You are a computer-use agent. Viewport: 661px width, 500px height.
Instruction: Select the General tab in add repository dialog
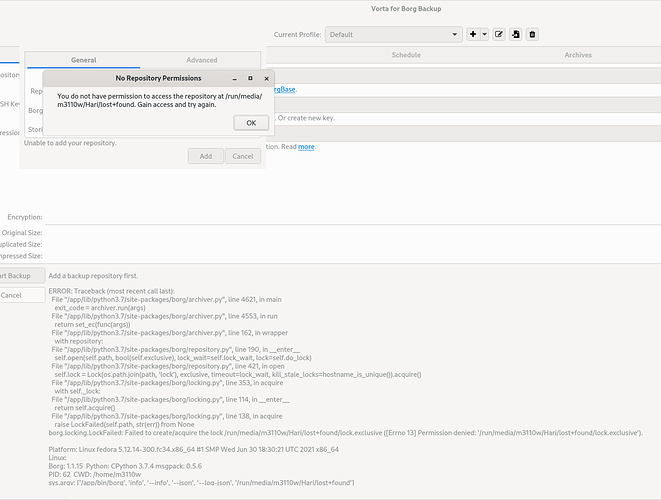click(83, 60)
